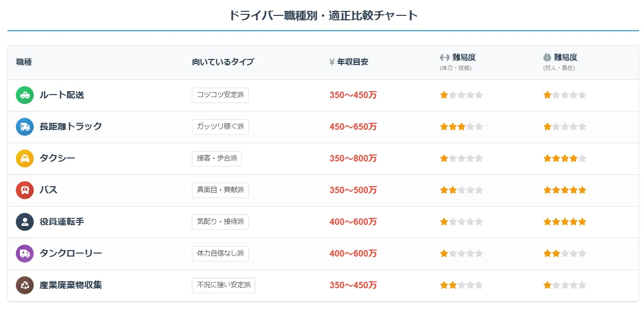
Task: Click 役員運転手 five-star interpersonal rating
Action: (565, 222)
